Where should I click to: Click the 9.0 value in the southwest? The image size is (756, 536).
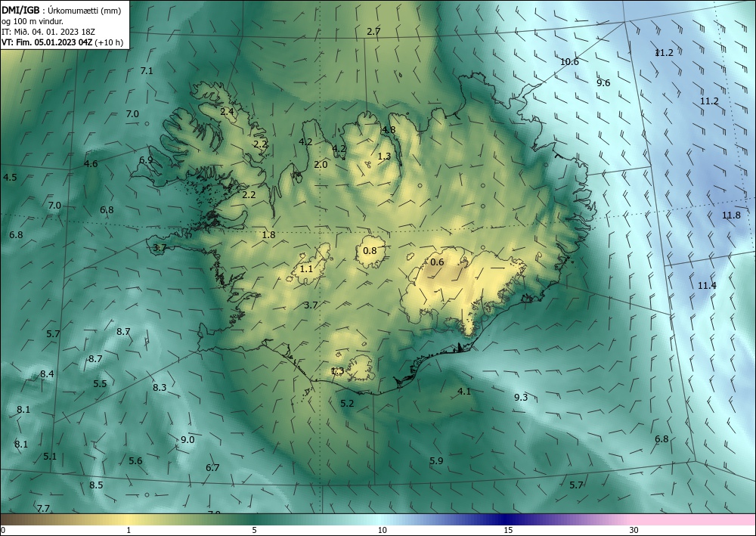coord(187,439)
